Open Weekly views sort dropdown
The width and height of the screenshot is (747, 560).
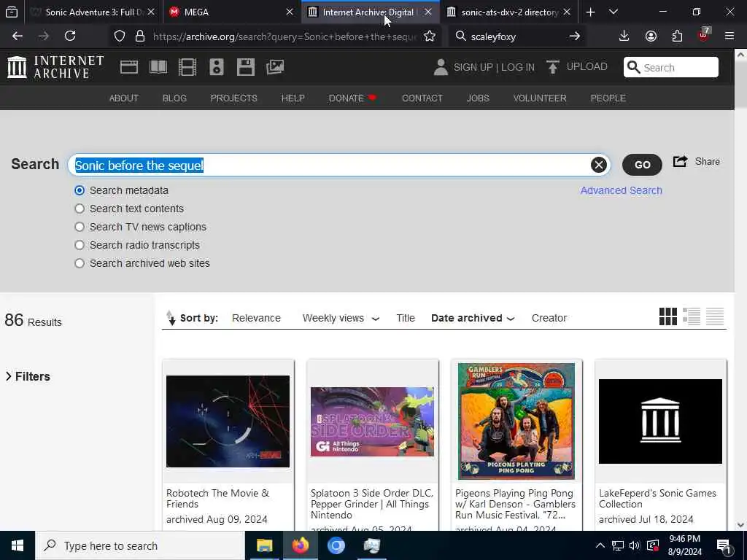pyautogui.click(x=341, y=318)
